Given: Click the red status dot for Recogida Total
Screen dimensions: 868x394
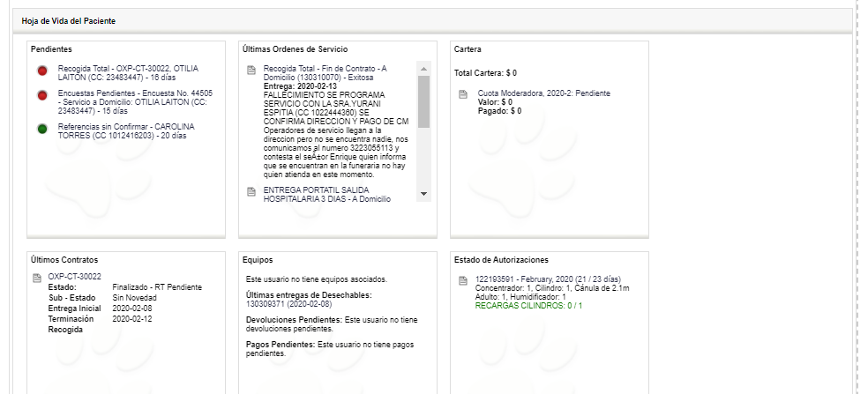Looking at the screenshot, I should 42,71.
